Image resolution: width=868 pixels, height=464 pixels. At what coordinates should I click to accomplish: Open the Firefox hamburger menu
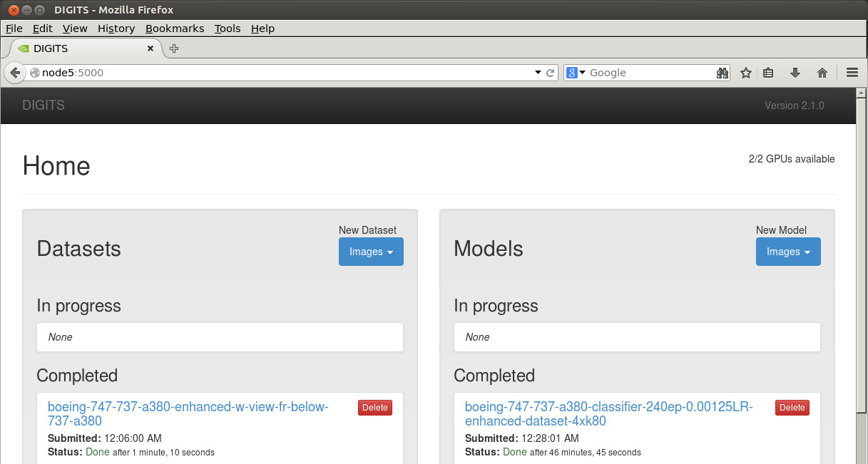[852, 73]
